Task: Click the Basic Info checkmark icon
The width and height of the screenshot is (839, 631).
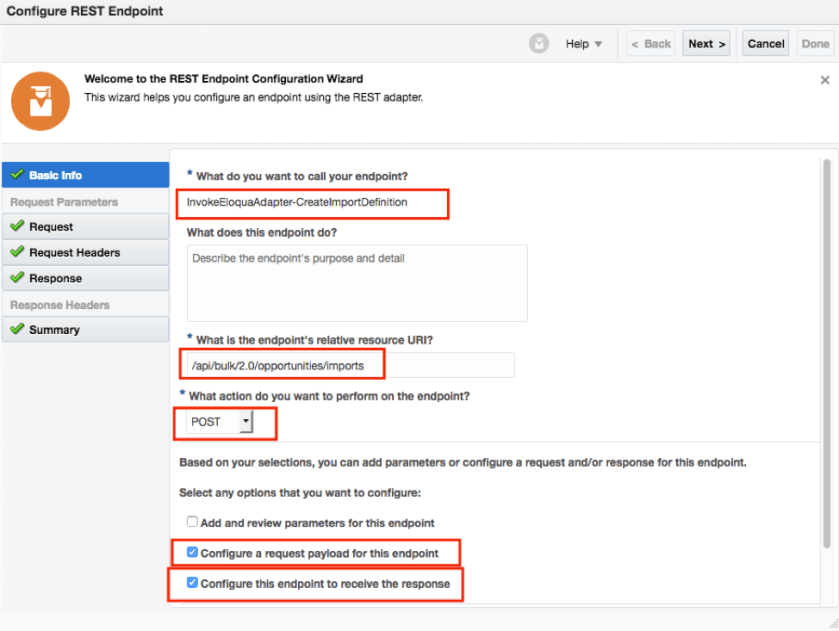Action: point(17,175)
